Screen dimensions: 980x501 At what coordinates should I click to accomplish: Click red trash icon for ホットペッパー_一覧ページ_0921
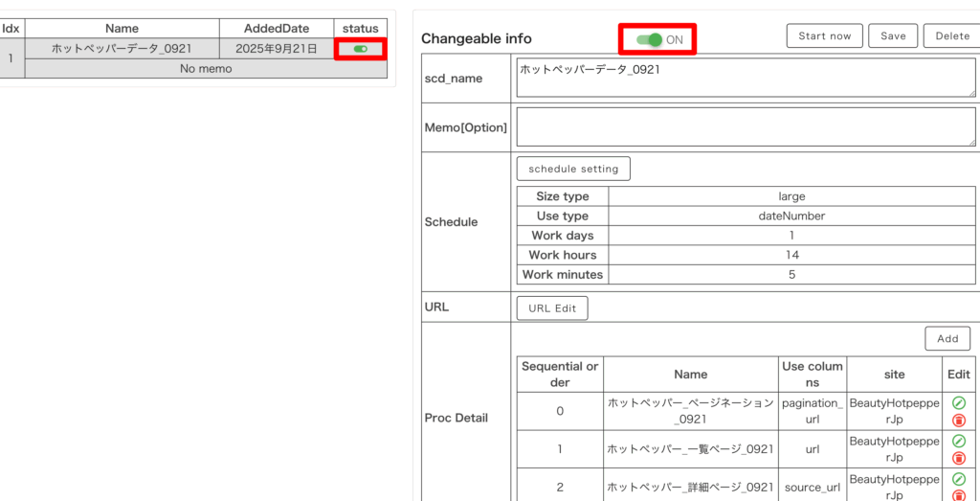[958, 458]
